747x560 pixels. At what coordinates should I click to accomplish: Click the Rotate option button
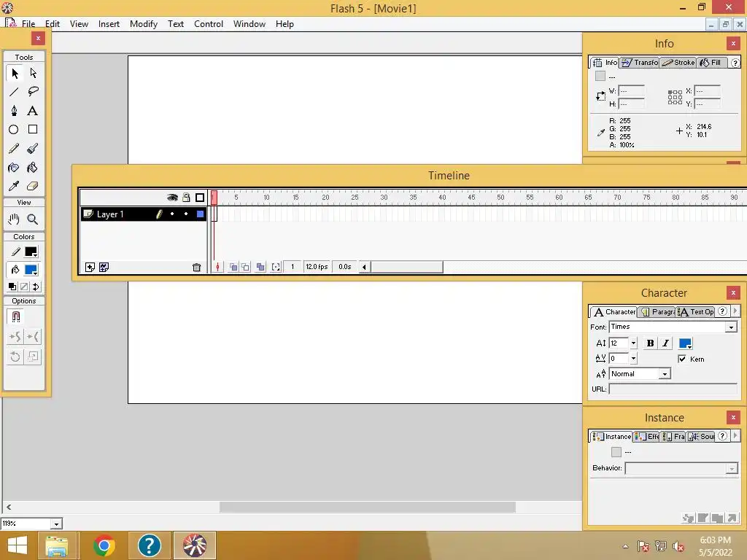(x=15, y=356)
